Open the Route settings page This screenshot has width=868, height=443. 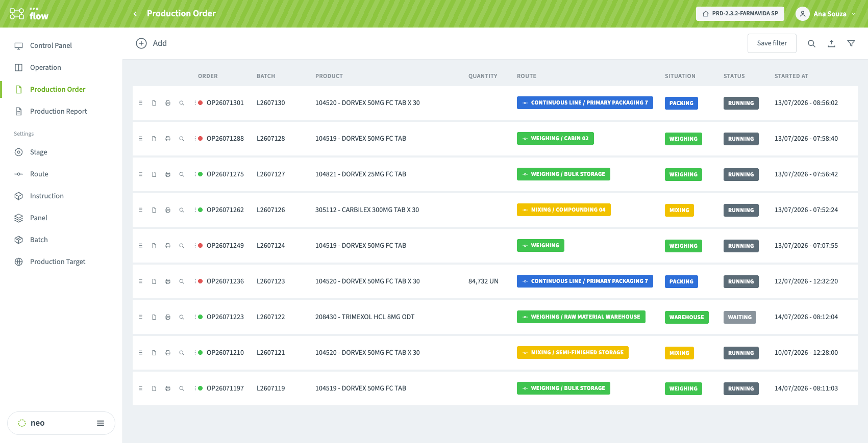(x=39, y=174)
